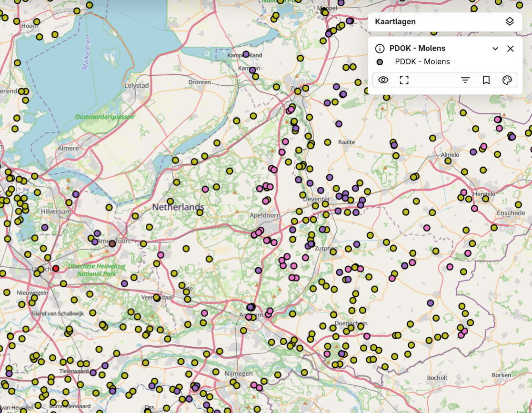Click the gray legend symbol for Molens

pos(380,62)
